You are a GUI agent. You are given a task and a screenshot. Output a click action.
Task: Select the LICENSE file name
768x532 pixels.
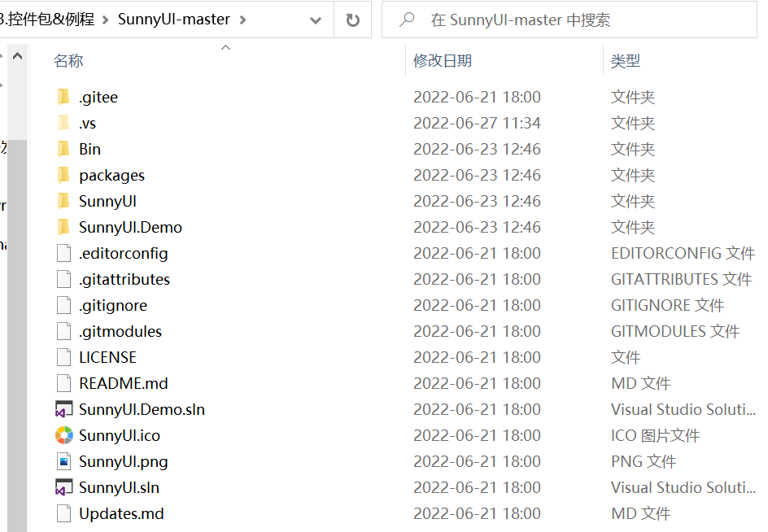[107, 357]
